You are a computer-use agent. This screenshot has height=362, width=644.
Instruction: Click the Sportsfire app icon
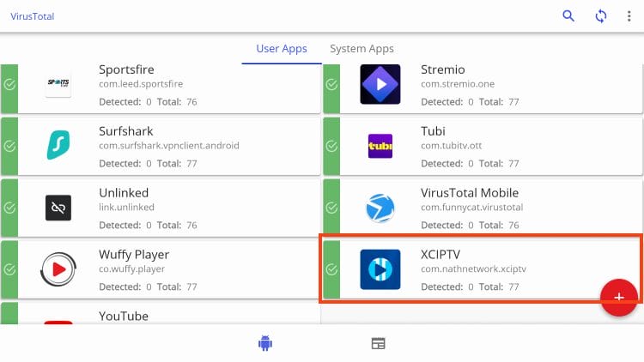click(58, 85)
